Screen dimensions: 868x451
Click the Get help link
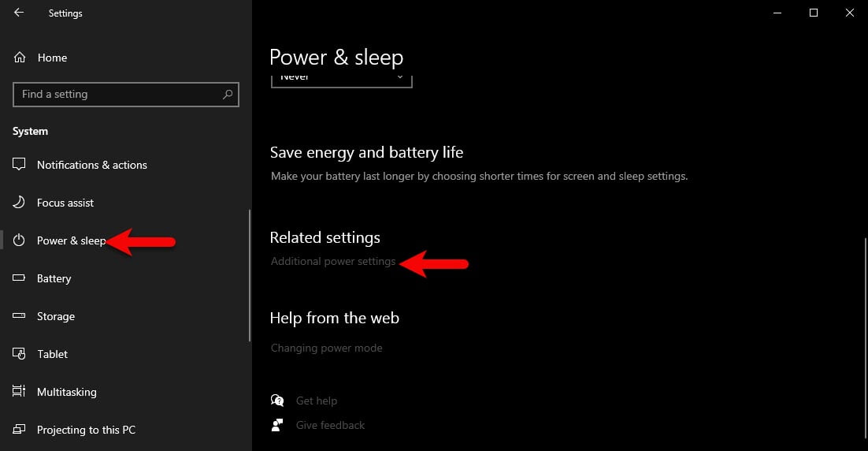tap(316, 401)
